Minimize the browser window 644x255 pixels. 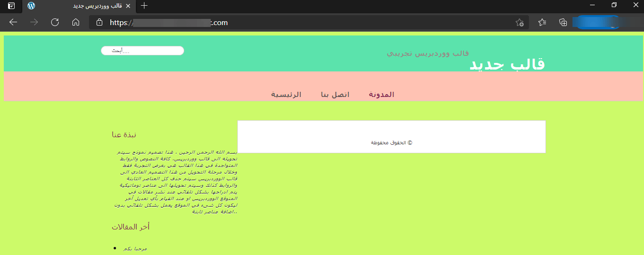click(x=592, y=5)
